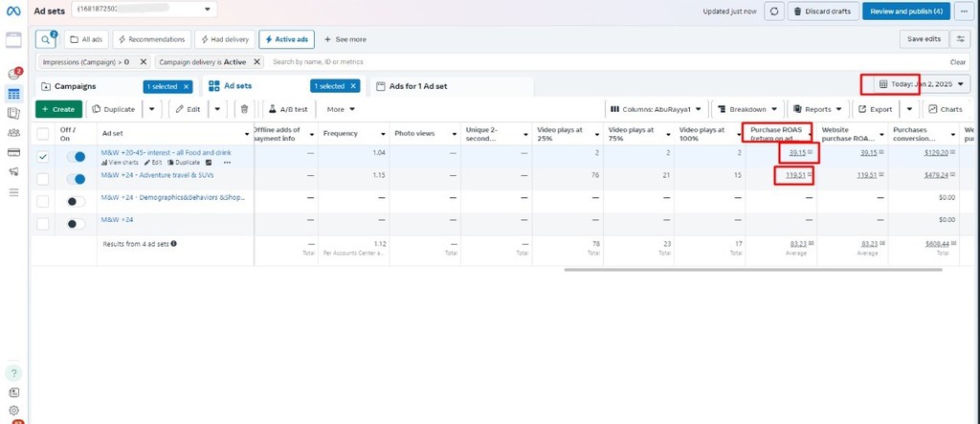Image resolution: width=980 pixels, height=424 pixels.
Task: Click the green Create button
Action: [58, 109]
